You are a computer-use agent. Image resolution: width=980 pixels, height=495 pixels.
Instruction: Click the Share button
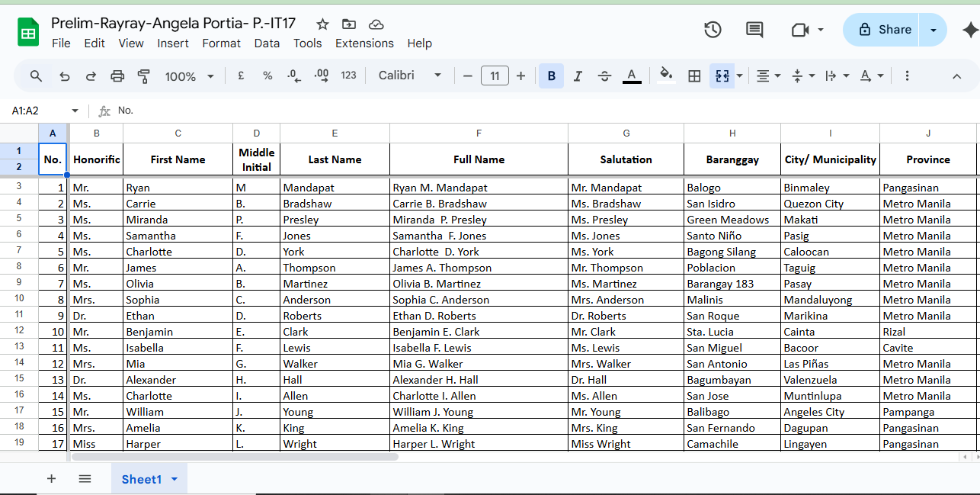coord(884,30)
